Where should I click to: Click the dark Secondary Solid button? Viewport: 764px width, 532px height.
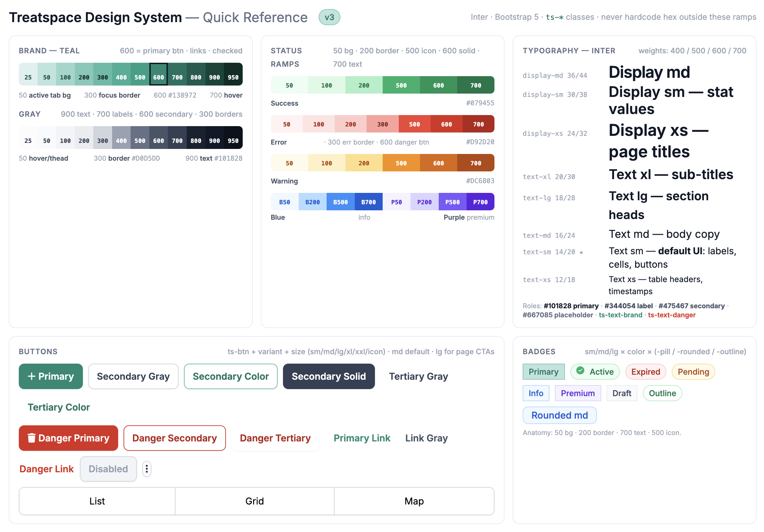pyautogui.click(x=329, y=376)
